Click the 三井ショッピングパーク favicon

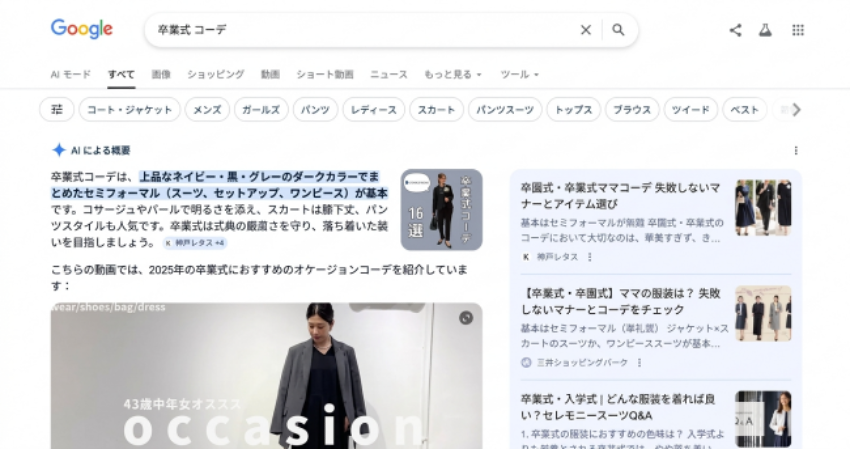pos(526,362)
